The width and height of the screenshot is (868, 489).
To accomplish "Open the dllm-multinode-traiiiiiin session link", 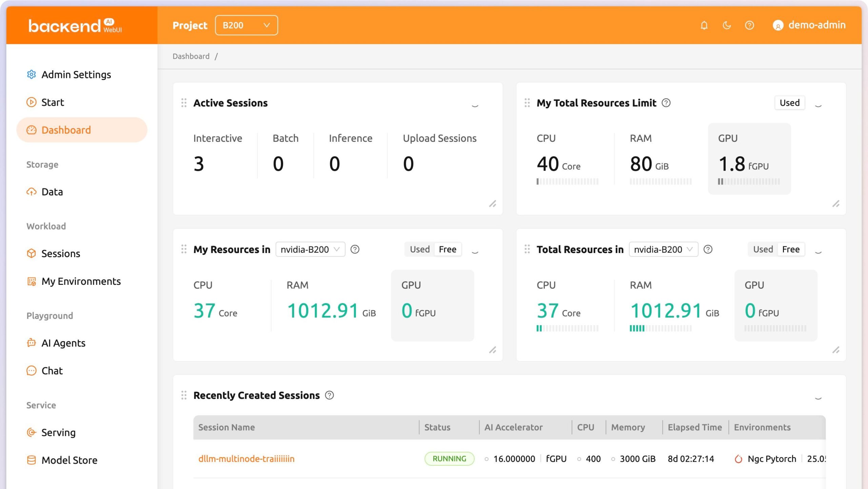I will [246, 459].
